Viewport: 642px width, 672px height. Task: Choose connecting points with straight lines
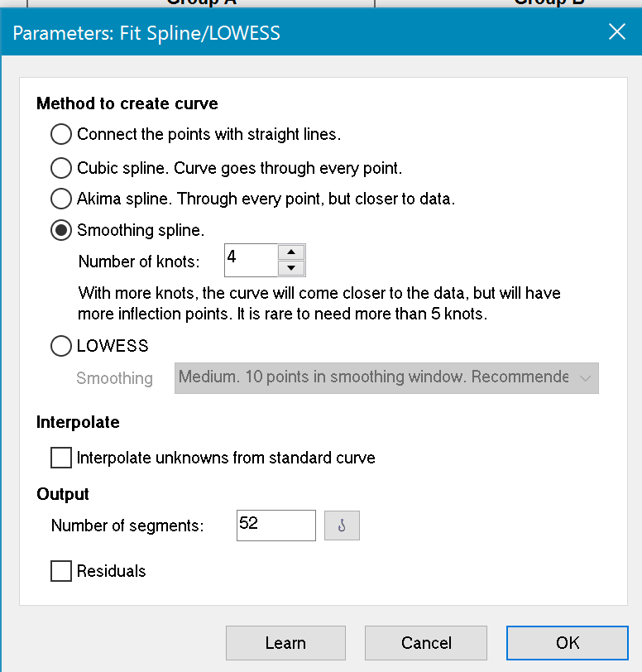[x=60, y=134]
